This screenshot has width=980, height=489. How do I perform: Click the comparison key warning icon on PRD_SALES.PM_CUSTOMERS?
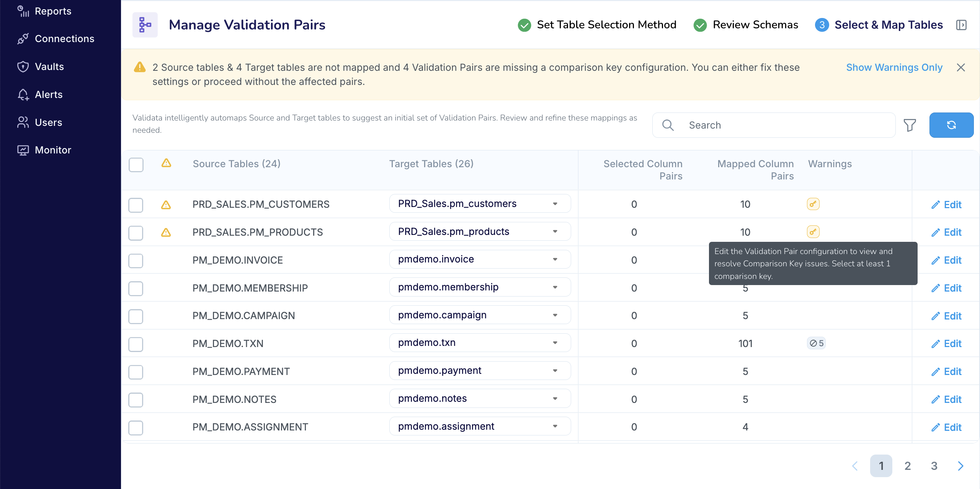click(813, 204)
